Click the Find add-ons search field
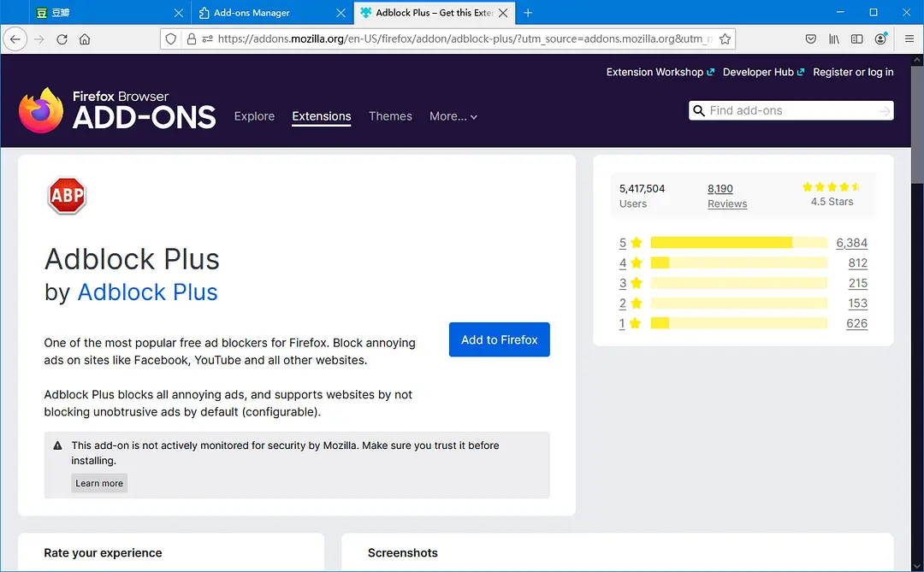Image resolution: width=924 pixels, height=572 pixels. (787, 110)
